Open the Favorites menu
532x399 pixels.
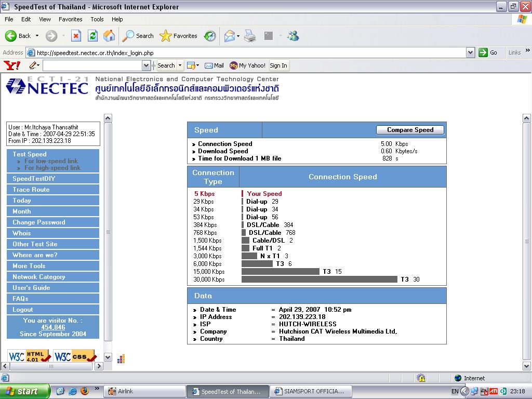(71, 19)
